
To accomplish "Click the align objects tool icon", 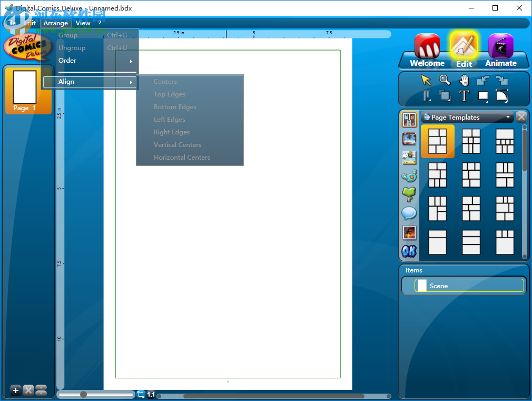I will pyautogui.click(x=426, y=96).
